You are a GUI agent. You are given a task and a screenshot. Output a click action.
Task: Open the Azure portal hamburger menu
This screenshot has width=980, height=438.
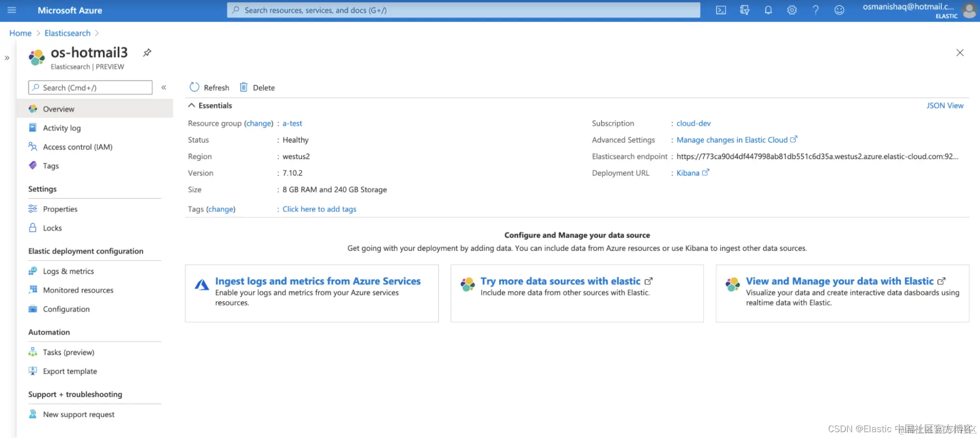[12, 10]
